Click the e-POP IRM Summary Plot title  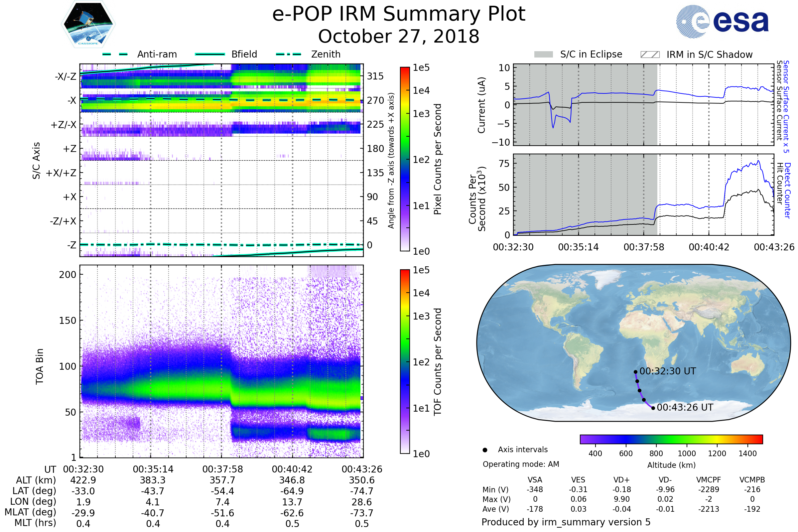tap(399, 14)
